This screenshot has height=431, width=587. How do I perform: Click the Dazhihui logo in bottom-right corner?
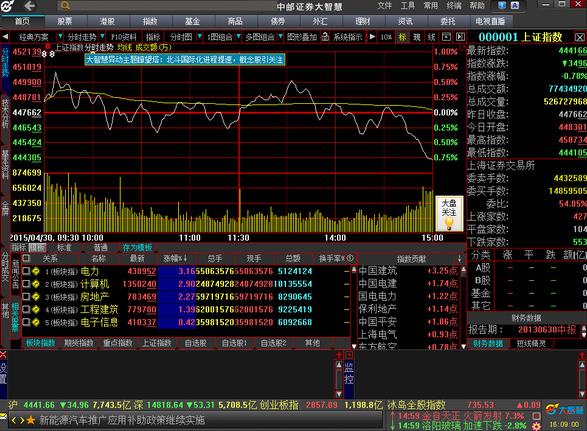[x=564, y=410]
